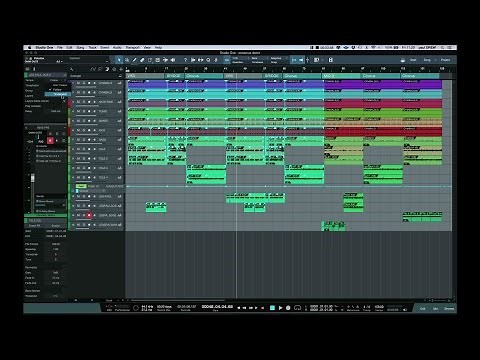480x360 pixels.
Task: Open the Studio One application menu
Action: (x=44, y=48)
